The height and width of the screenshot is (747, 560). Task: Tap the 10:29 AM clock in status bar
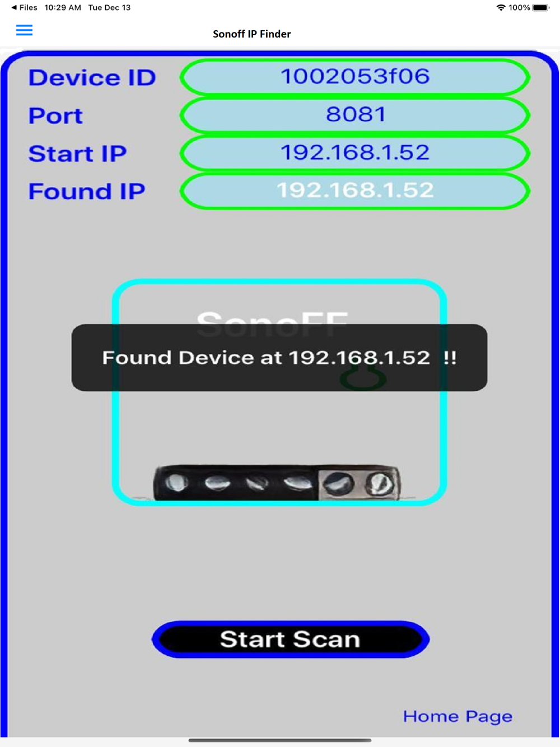[63, 8]
